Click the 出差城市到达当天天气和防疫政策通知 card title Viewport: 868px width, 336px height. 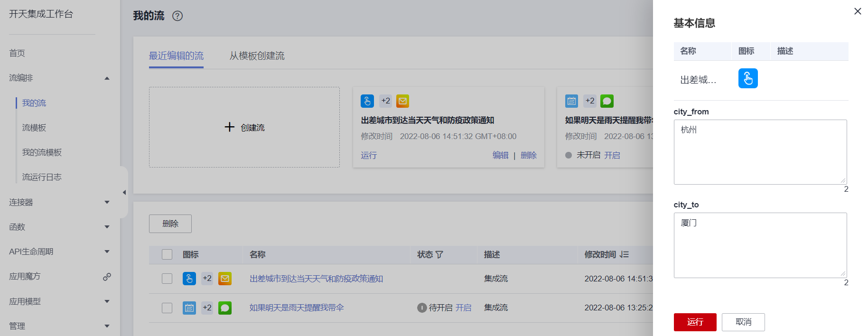pos(428,121)
